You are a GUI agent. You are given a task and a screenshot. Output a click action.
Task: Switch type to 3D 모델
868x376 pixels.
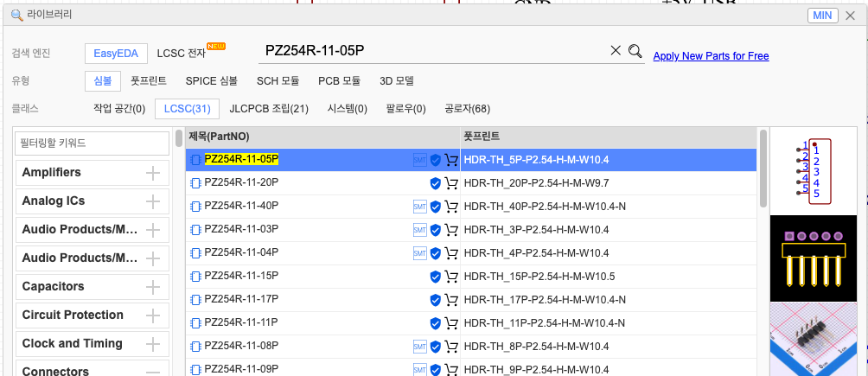click(x=396, y=81)
